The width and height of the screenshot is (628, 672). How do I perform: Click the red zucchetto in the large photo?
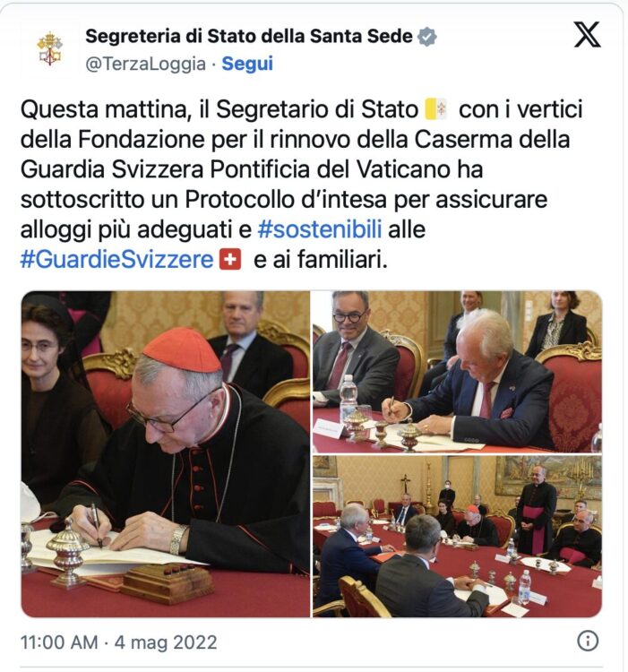tap(183, 350)
